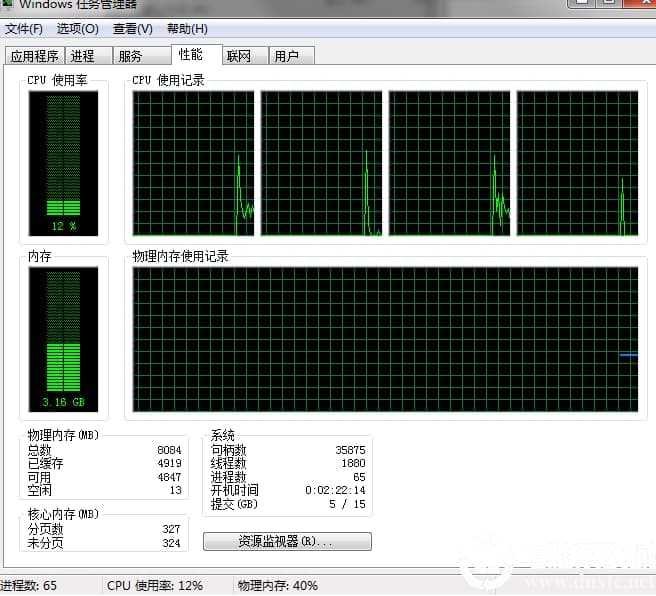Click the 物理内存使用记录 graph
The image size is (656, 596).
[x=385, y=339]
